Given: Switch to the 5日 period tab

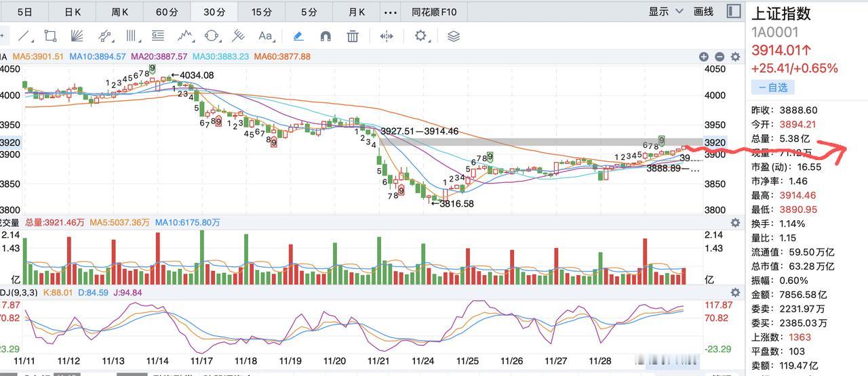Looking at the screenshot, I should (24, 12).
